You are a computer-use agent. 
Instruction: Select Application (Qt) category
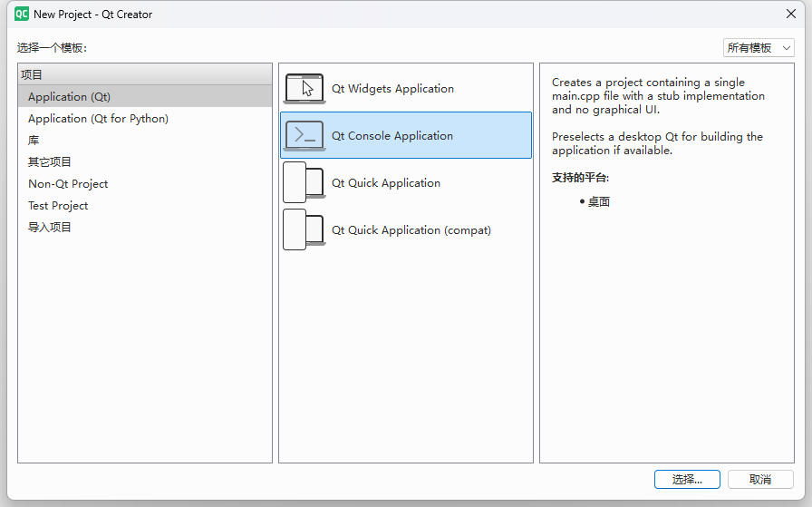[145, 96]
